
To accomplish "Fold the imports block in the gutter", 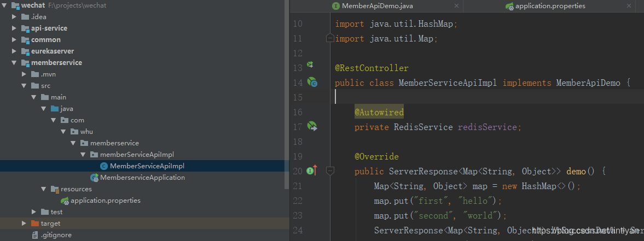I will [x=329, y=38].
